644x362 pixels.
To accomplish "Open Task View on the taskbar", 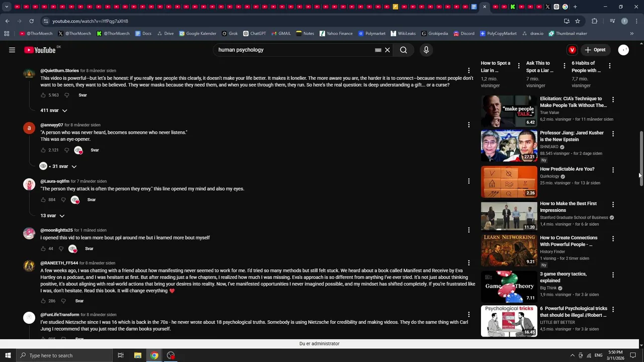I will click(121, 355).
